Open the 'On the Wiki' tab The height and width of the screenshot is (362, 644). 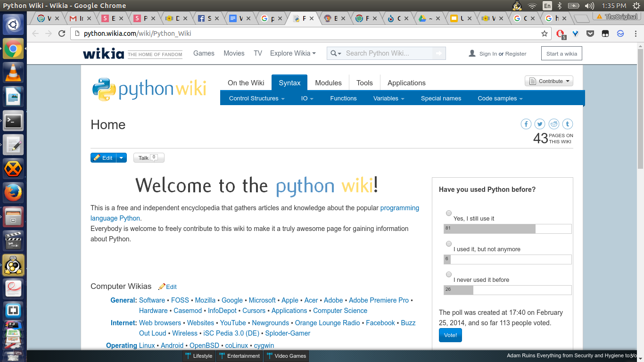[x=246, y=83]
